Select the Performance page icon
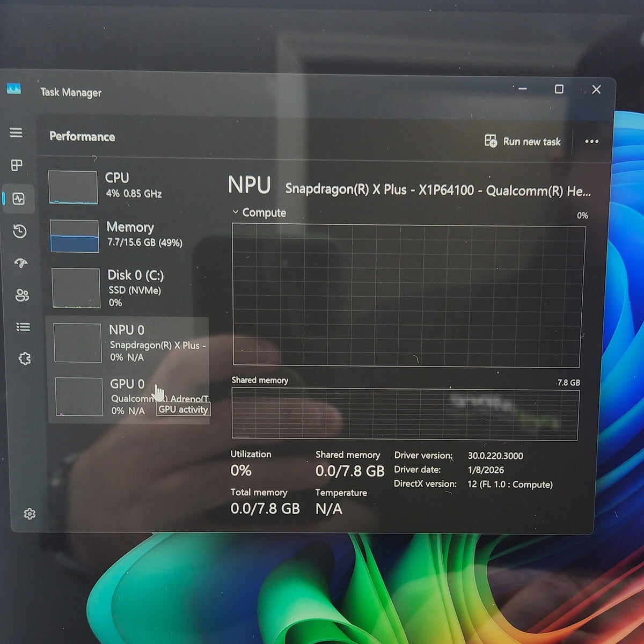This screenshot has height=644, width=644. (x=19, y=199)
